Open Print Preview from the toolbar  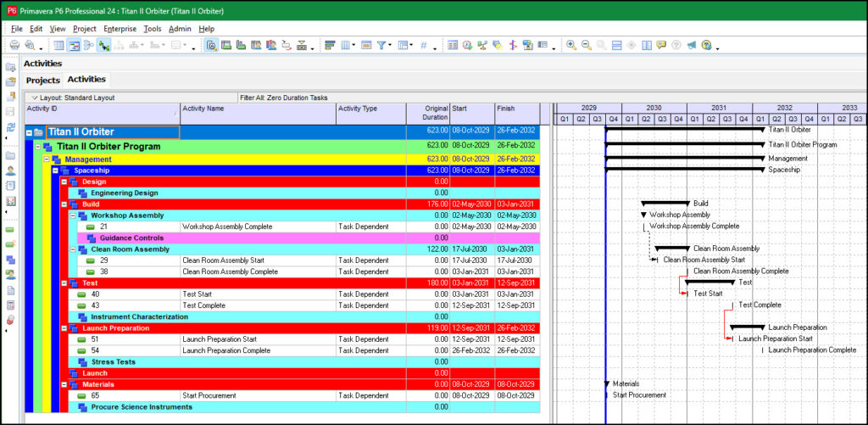(30, 46)
